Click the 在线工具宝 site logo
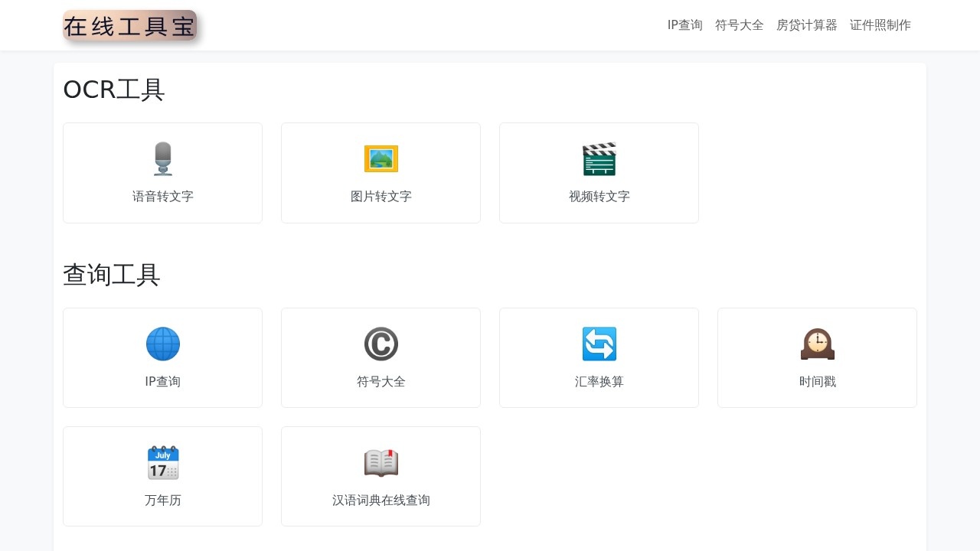This screenshot has height=551, width=980. click(130, 25)
